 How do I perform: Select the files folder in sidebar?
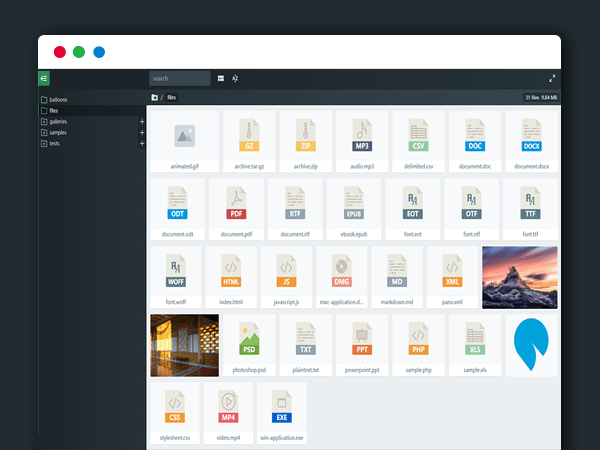tap(54, 111)
